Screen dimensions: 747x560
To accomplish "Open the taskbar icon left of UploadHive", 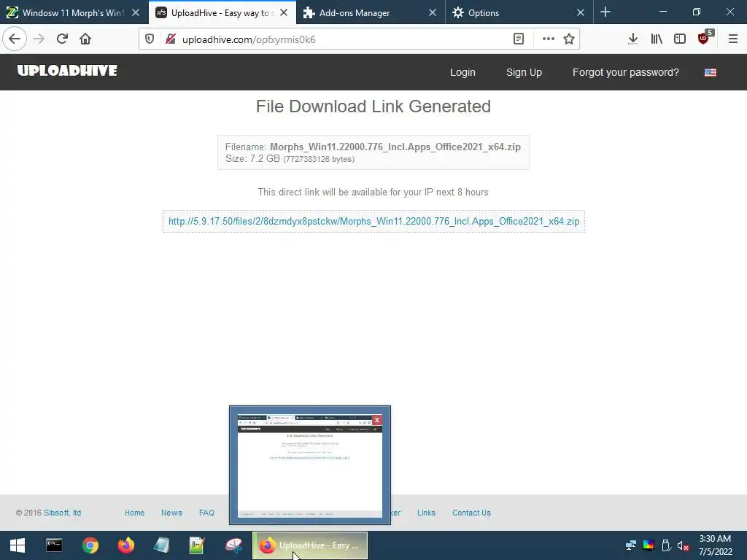I will pyautogui.click(x=233, y=545).
